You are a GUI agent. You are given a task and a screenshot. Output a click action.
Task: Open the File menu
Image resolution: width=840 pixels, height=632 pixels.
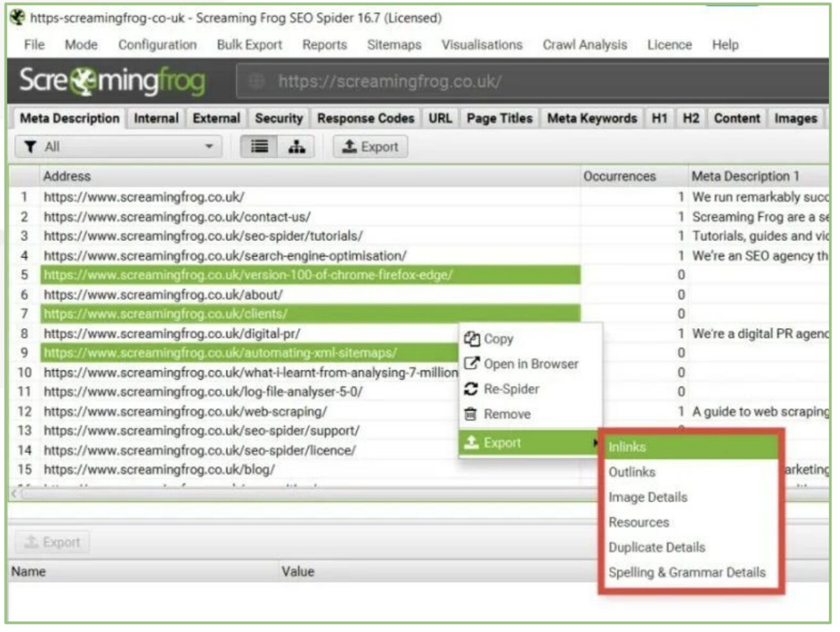(x=34, y=45)
